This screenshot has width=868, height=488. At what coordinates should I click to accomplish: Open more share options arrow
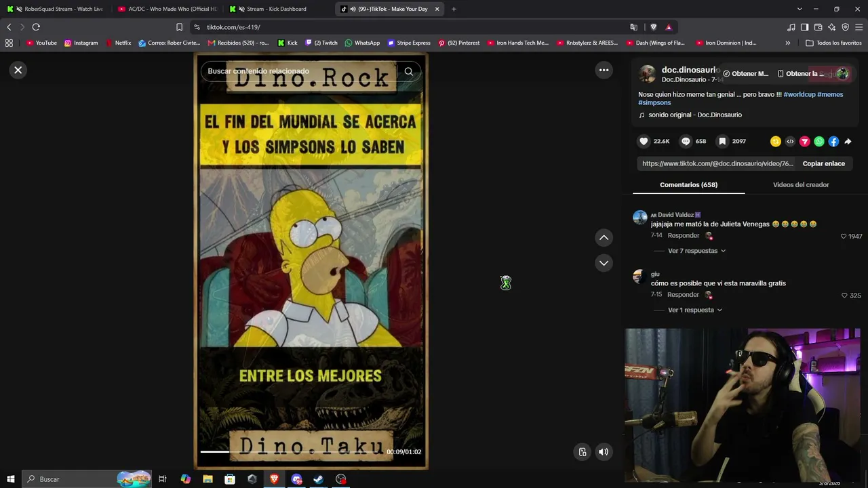coord(848,142)
